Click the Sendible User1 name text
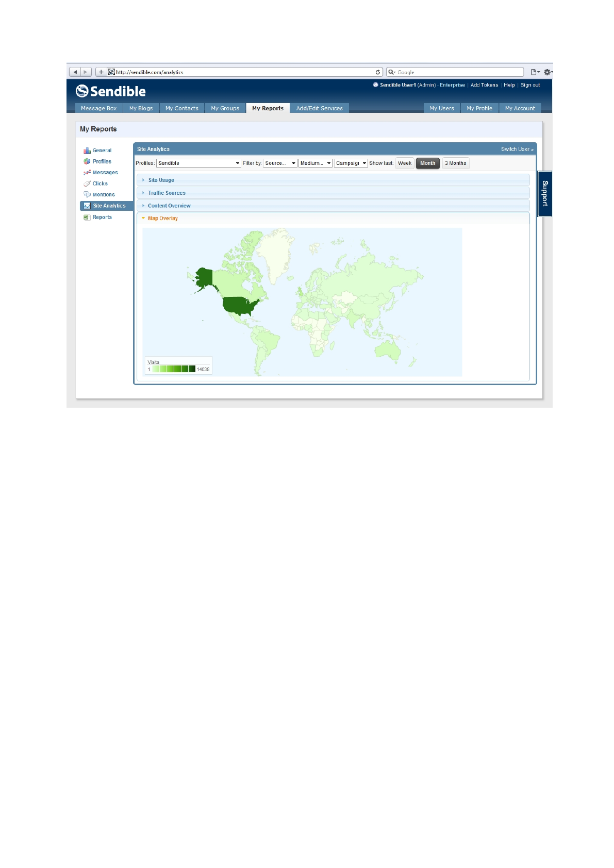This screenshot has width=614, height=868. [x=398, y=85]
